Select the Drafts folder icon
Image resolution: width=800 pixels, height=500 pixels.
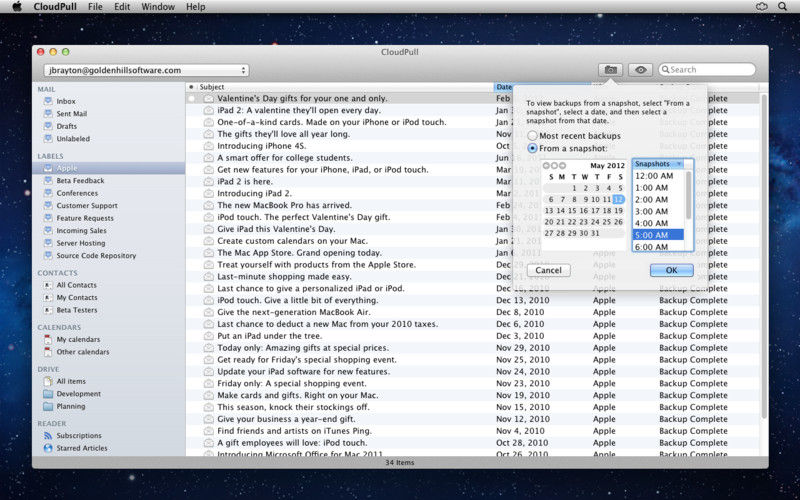(48, 126)
